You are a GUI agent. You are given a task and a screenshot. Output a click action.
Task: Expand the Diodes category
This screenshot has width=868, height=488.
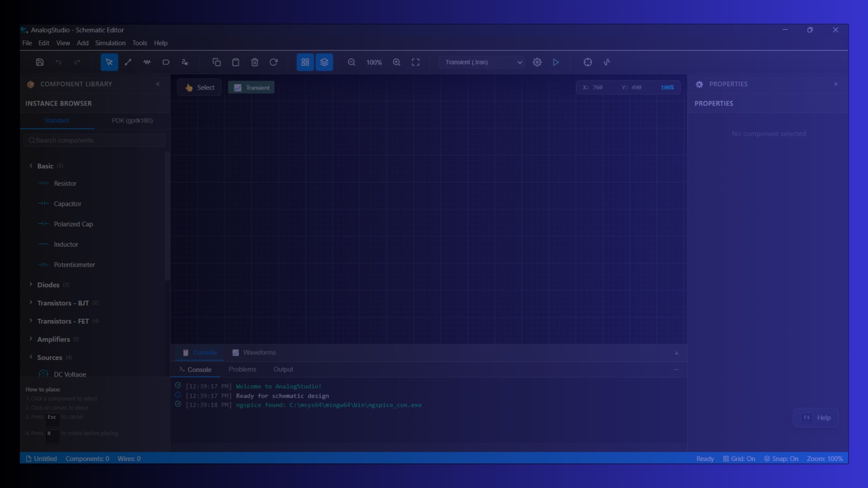(48, 285)
